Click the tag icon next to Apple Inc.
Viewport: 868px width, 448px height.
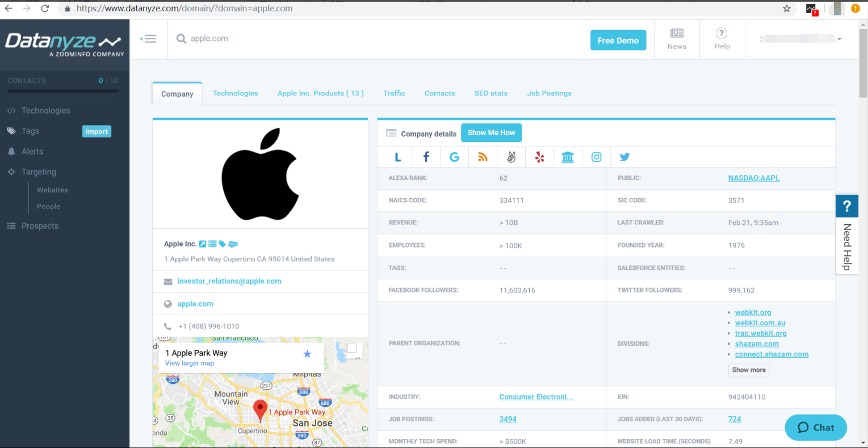click(x=222, y=244)
